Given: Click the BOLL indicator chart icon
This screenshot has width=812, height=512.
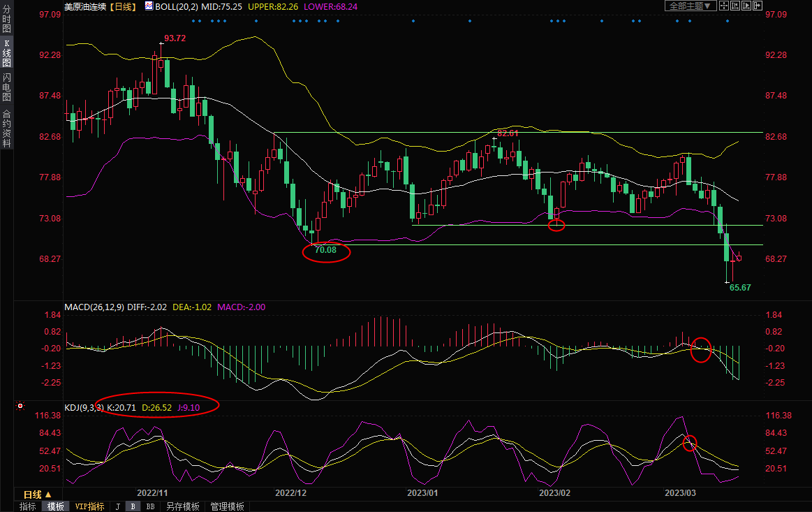Looking at the screenshot, I should pos(149,6).
